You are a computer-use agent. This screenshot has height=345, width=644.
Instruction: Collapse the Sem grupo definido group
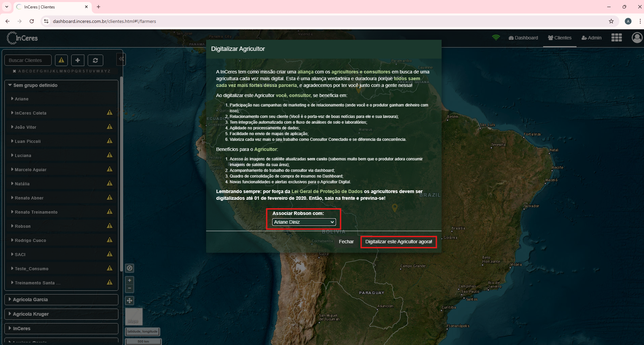(61, 85)
